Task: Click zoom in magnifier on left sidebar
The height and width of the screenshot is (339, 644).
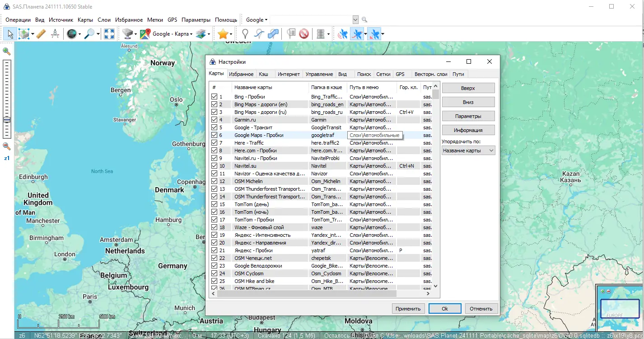Action: point(7,51)
